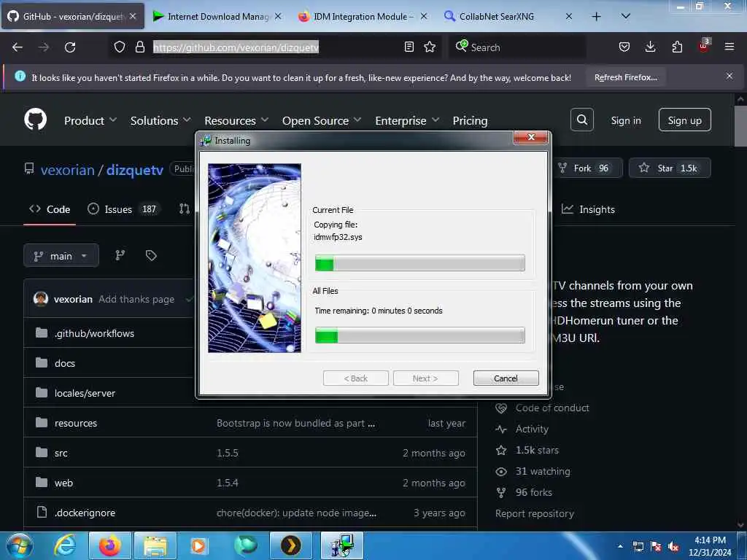Click the IDM installer taskbar icon
The height and width of the screenshot is (560, 747).
click(x=341, y=545)
